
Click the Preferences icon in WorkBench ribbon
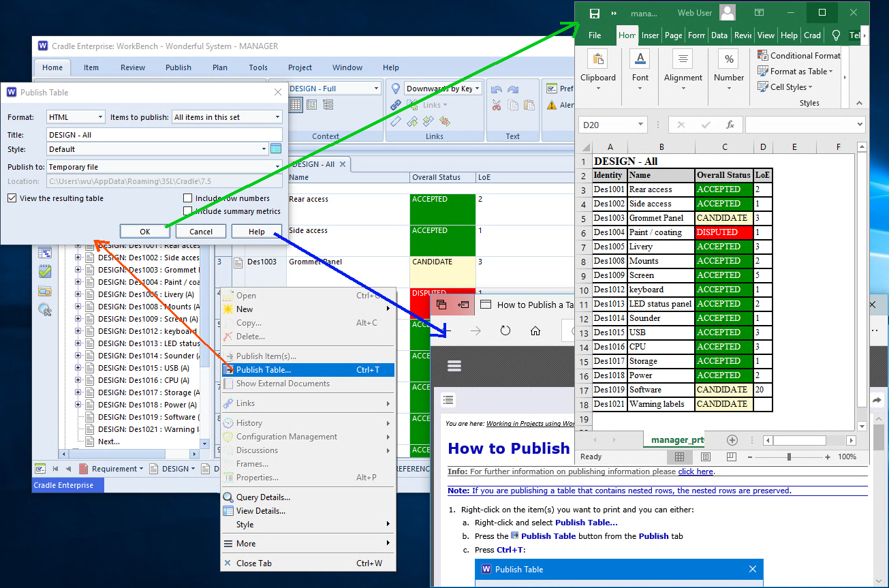(552, 89)
